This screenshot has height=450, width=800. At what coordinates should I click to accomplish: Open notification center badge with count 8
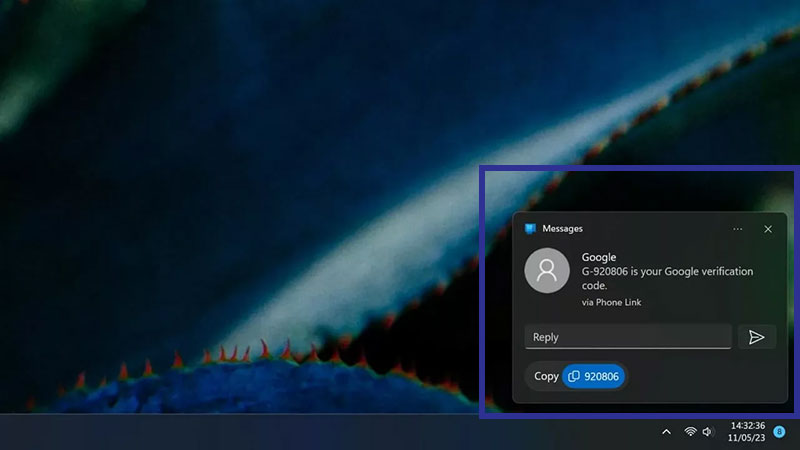coord(779,432)
